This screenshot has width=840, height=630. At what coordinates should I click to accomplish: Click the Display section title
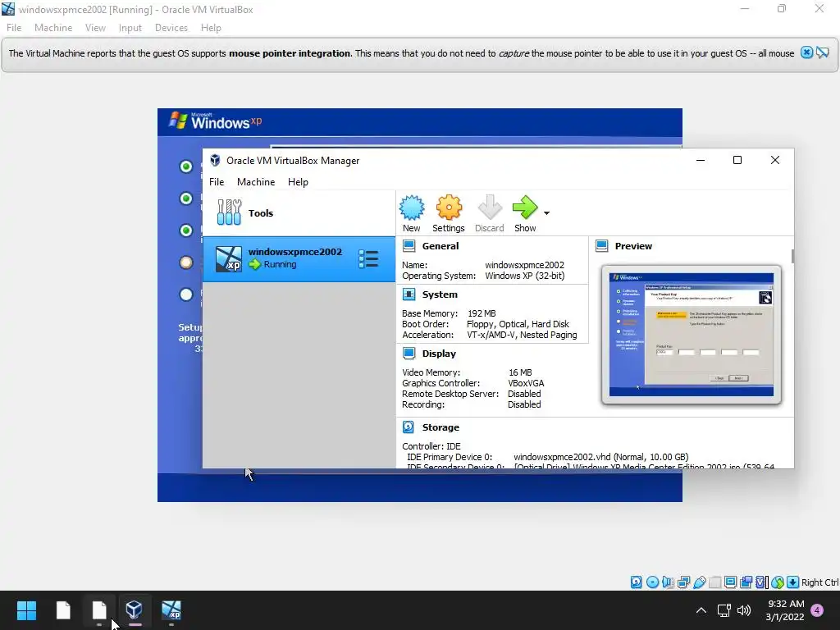439,353
